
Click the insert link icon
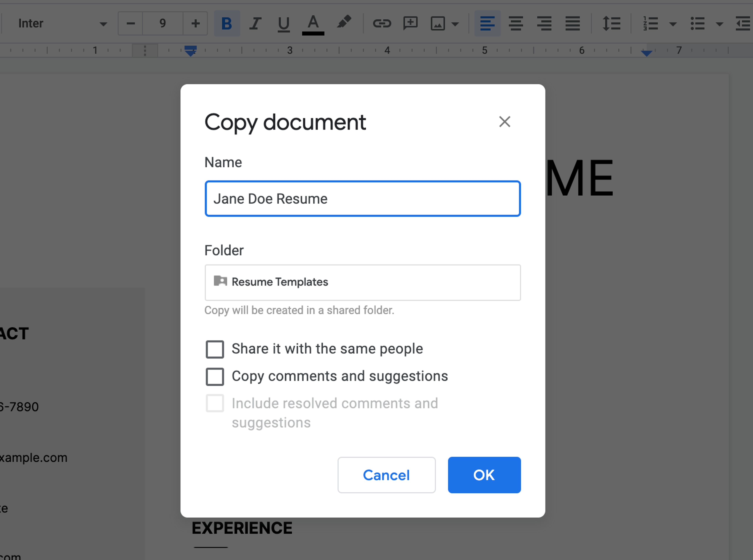click(x=382, y=23)
